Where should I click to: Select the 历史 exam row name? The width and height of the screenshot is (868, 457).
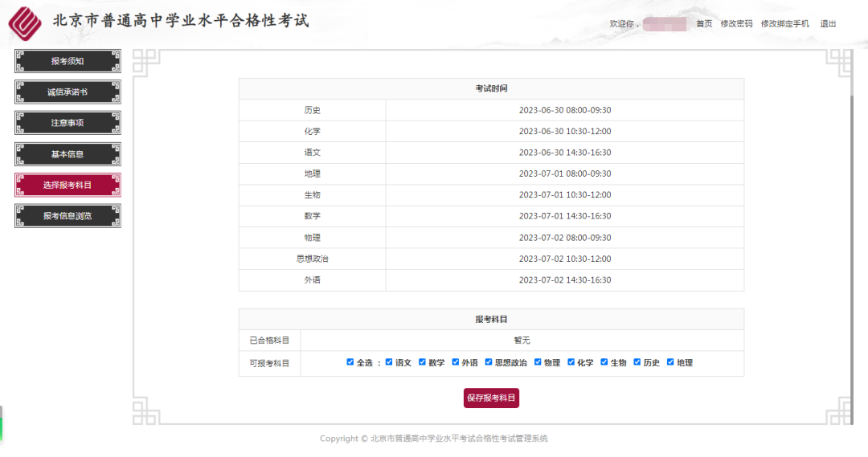pyautogui.click(x=312, y=110)
